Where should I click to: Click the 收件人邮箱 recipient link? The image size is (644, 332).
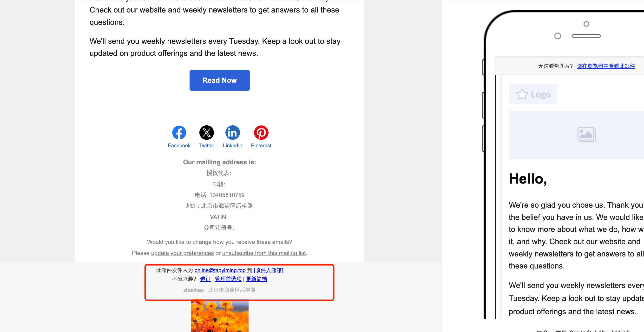click(x=268, y=270)
